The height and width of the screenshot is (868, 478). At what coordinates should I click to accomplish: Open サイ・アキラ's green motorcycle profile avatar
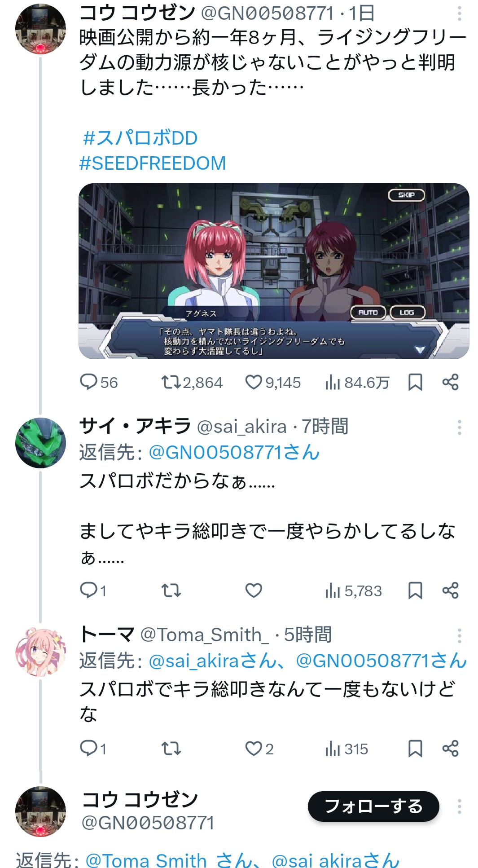tap(40, 443)
